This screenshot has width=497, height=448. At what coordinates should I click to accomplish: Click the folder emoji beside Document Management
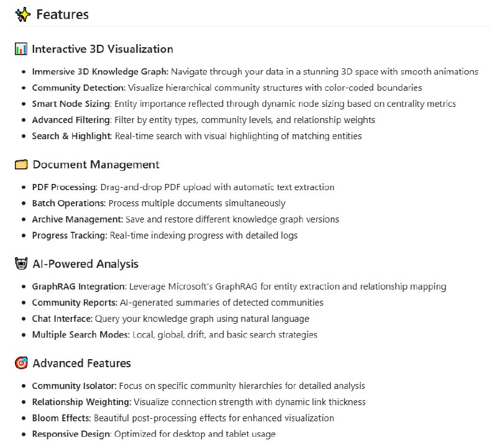[x=21, y=165]
